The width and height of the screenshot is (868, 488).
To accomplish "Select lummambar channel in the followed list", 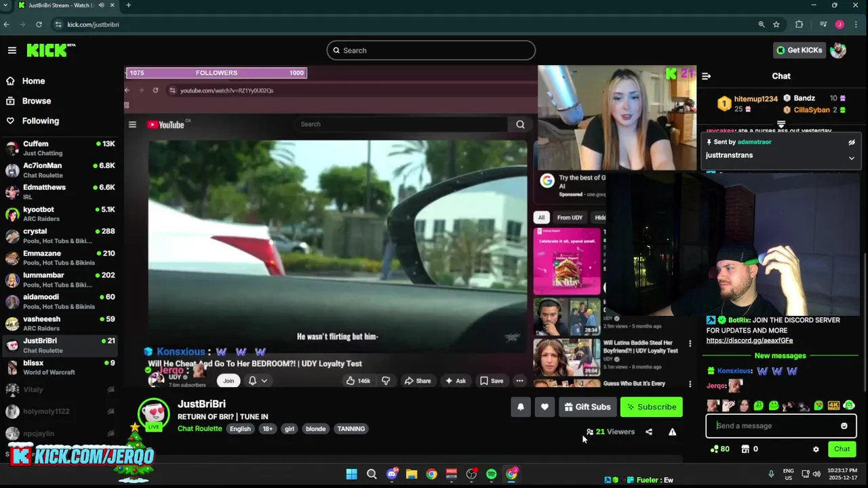I will (60, 280).
